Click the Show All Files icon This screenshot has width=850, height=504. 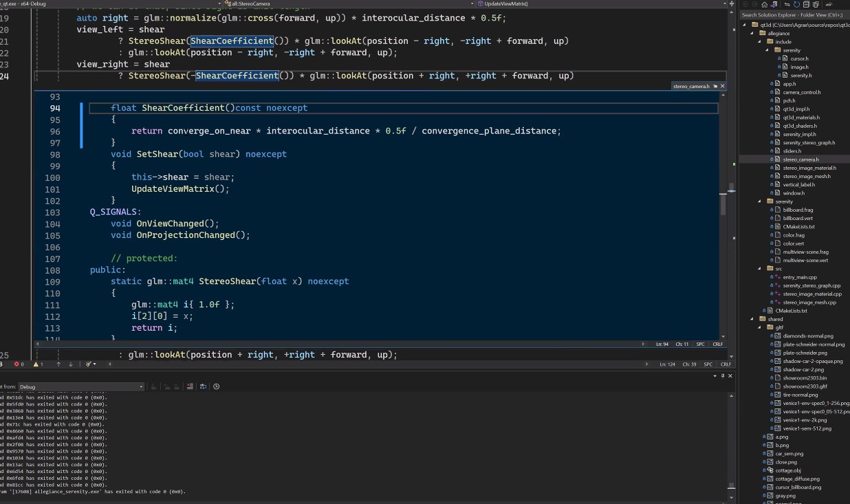pos(816,4)
